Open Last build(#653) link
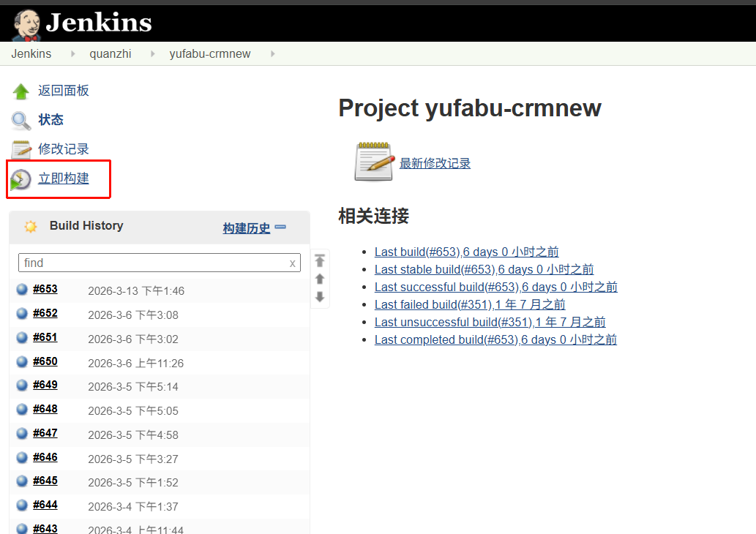 467,252
